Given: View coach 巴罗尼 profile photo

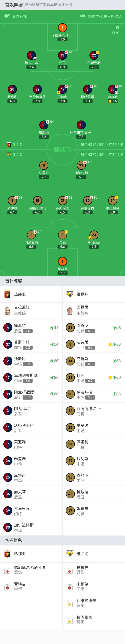Looking at the screenshot, I should (x=70, y=311).
